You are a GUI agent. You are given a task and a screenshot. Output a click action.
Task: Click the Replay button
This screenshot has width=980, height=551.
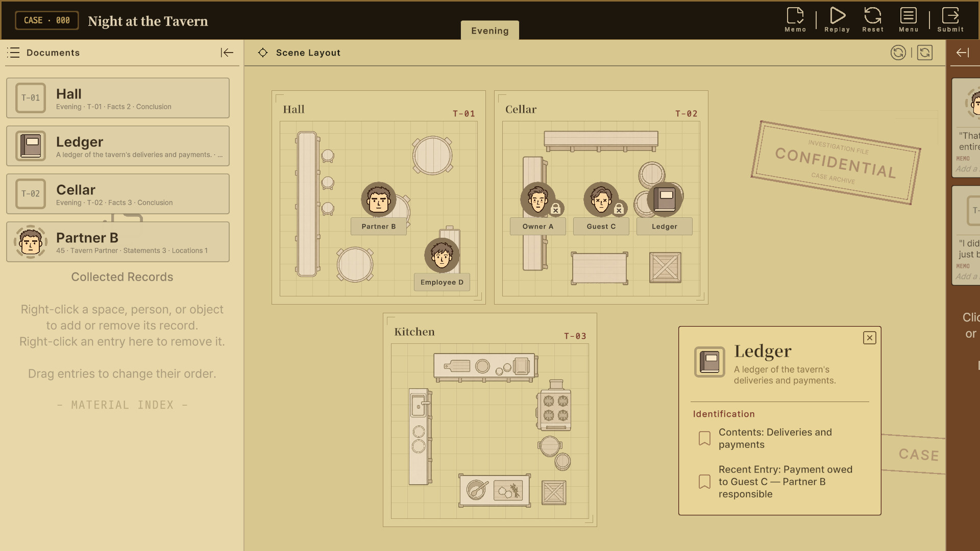837,20
